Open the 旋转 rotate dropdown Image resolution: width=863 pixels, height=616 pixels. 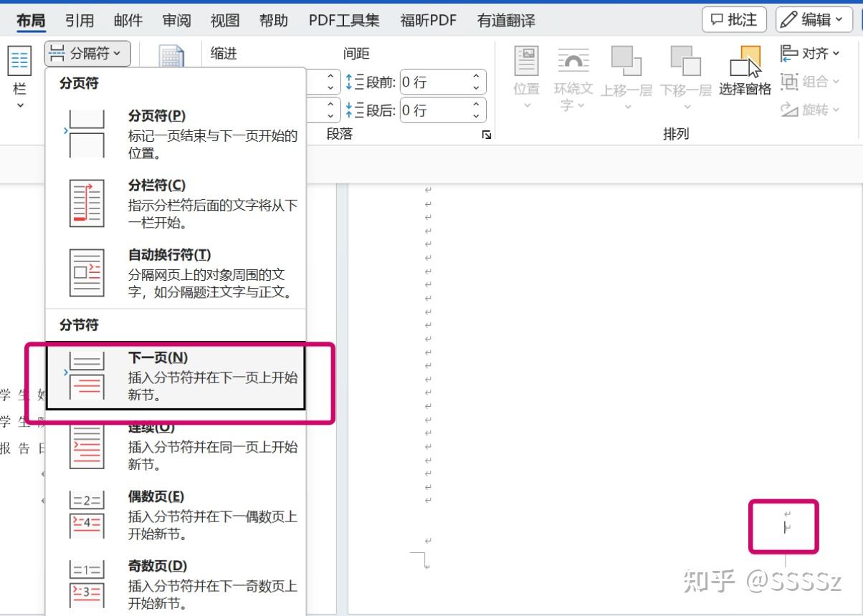coord(810,109)
